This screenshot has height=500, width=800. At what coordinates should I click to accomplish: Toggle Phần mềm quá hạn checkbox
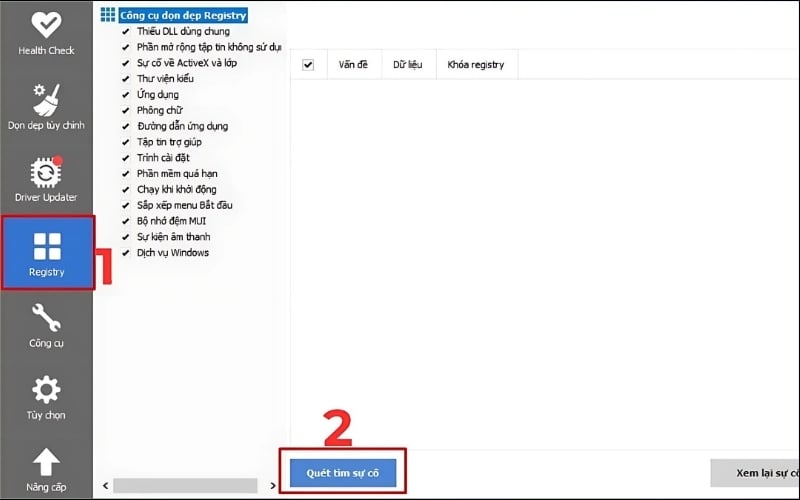126,174
